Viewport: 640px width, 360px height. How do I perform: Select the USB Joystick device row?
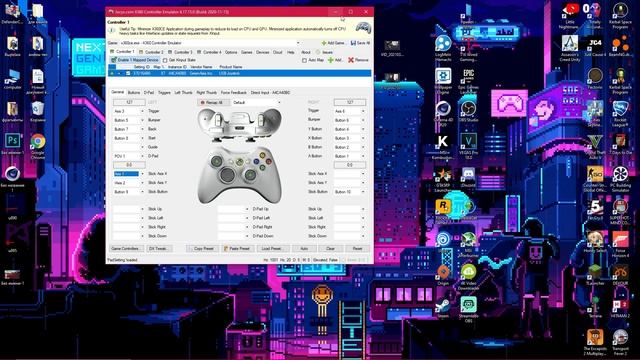coord(240,73)
